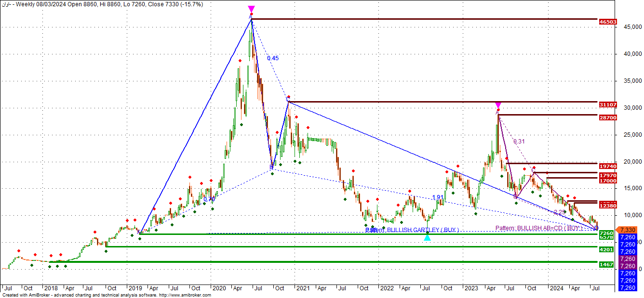This screenshot has width=644, height=298.
Task: Click the cyan up-triangle buy marker
Action: point(427,237)
